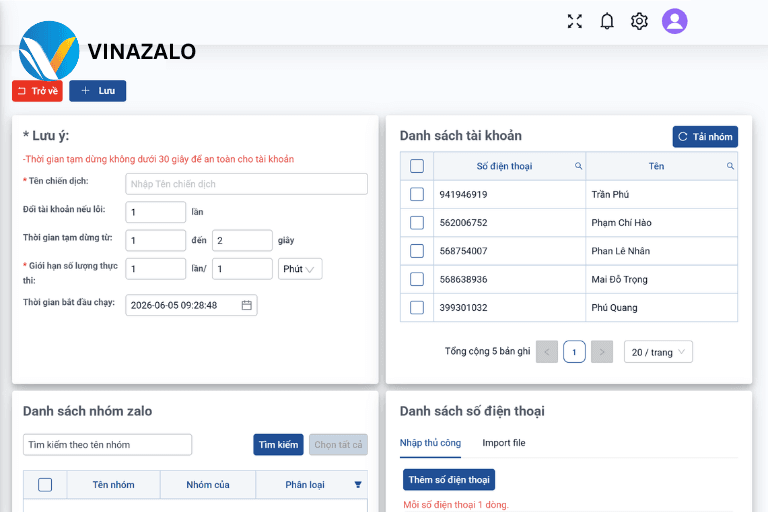Open the notifications bell
768x512 pixels.
click(x=607, y=21)
